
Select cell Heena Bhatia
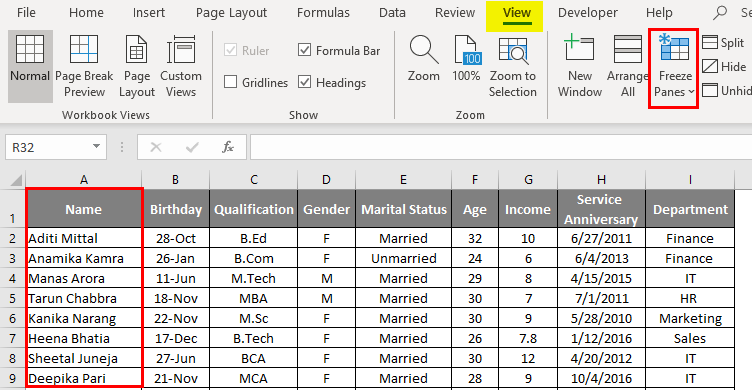[84, 338]
